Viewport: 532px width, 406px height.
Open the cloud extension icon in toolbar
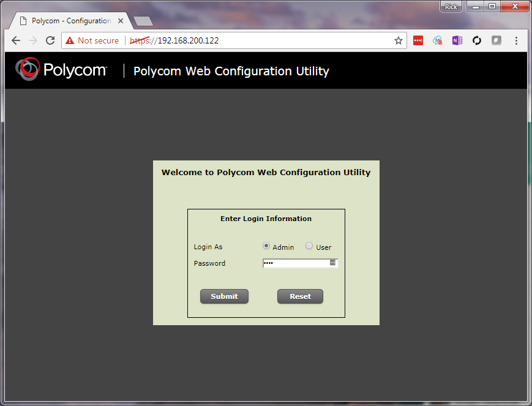[438, 41]
